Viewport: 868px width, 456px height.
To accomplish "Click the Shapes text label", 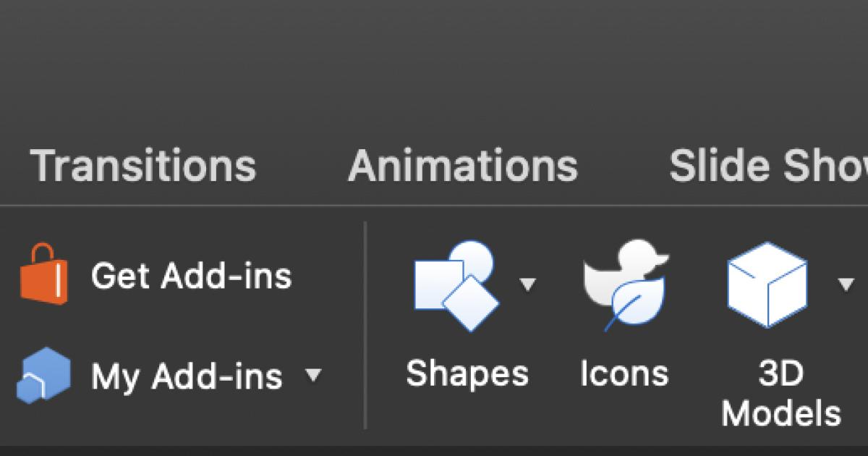I will tap(467, 373).
